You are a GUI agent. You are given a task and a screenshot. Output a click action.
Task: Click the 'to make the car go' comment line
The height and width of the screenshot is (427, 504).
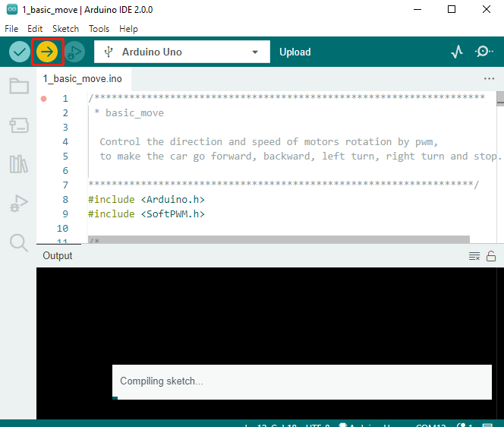click(x=301, y=157)
